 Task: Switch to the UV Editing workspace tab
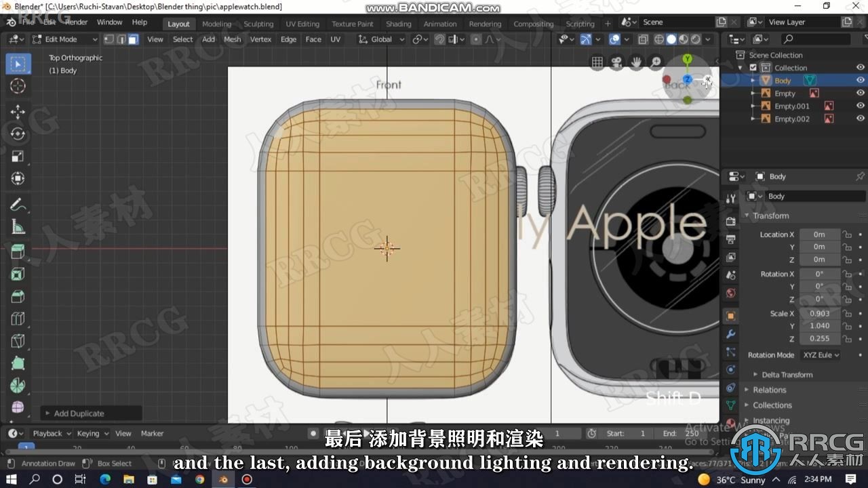click(x=302, y=24)
